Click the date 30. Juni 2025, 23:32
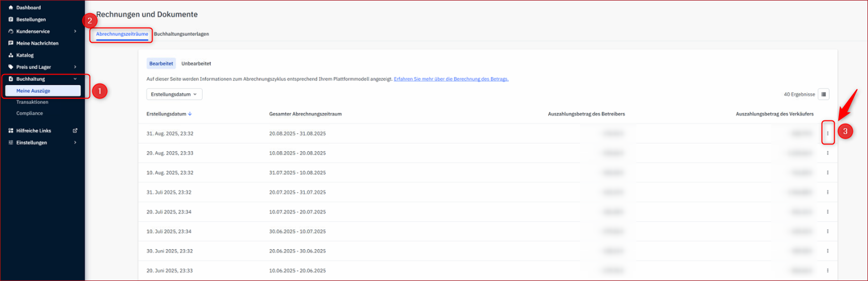The height and width of the screenshot is (281, 868). coord(170,251)
